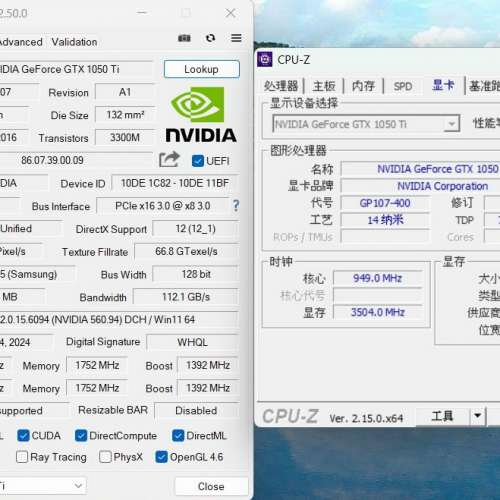Image resolution: width=500 pixels, height=500 pixels.
Task: Click the DirectX Support 12 (12_1) value
Action: [x=196, y=229]
